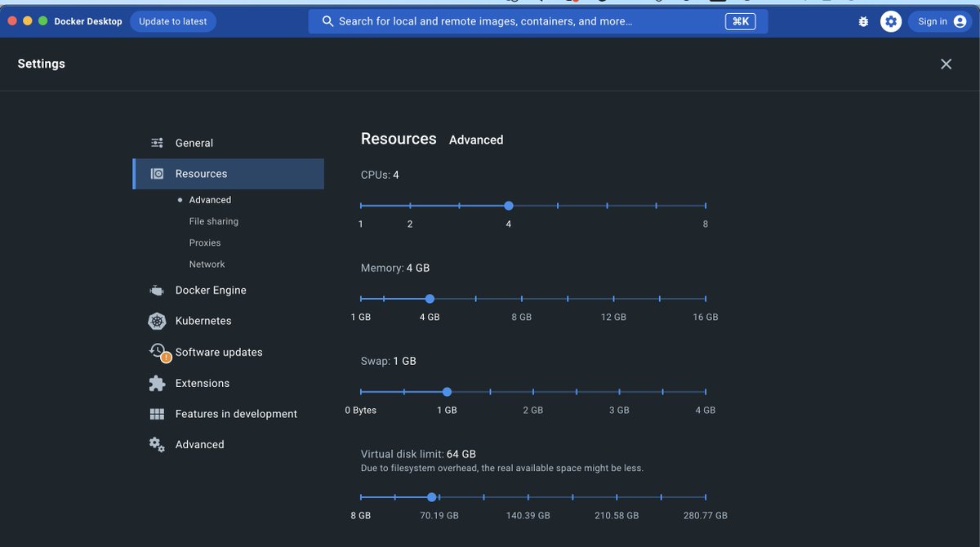Viewport: 980px width, 547px height.
Task: Set the Swap slider to 2 GB mark
Action: click(x=533, y=392)
